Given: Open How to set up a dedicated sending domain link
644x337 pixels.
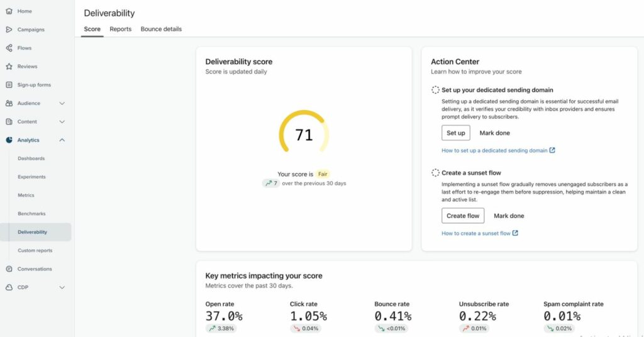Looking at the screenshot, I should [x=494, y=151].
